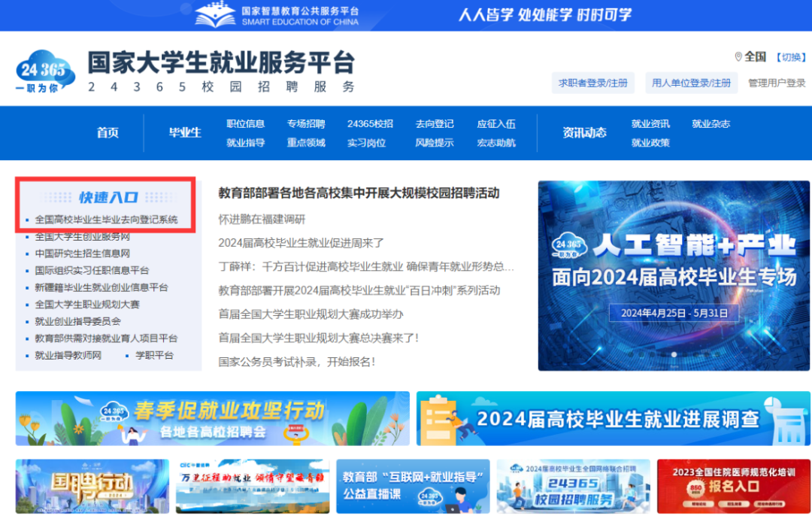
Task: Click the 24365 cloud logo
Action: (x=45, y=71)
